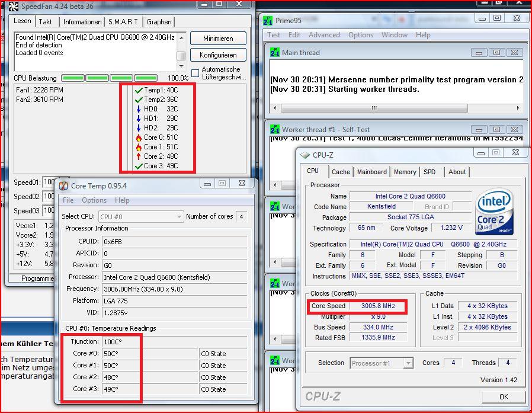Image resolution: width=532 pixels, height=413 pixels.
Task: Switch to the SPD tab in CPU-Z
Action: click(x=429, y=172)
